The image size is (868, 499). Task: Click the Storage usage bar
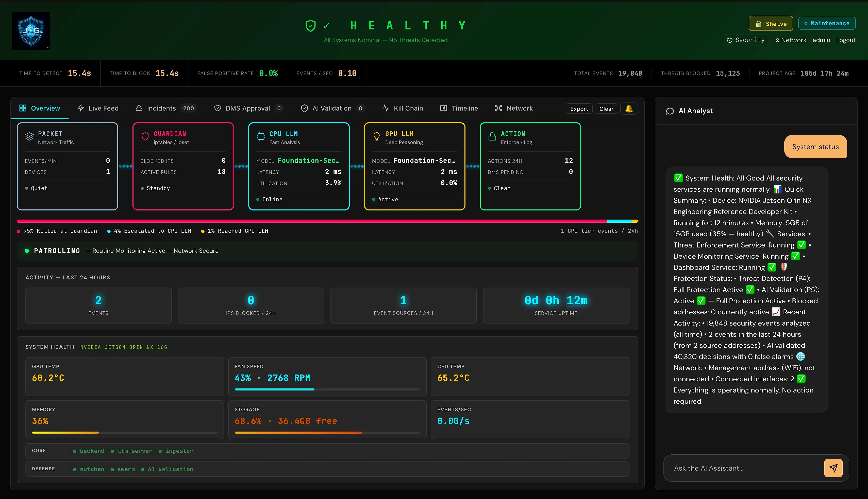(327, 433)
